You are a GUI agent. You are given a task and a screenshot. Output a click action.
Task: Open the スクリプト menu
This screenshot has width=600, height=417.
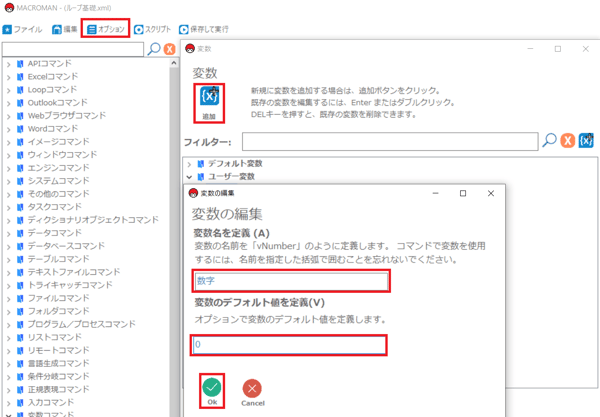[x=152, y=29]
